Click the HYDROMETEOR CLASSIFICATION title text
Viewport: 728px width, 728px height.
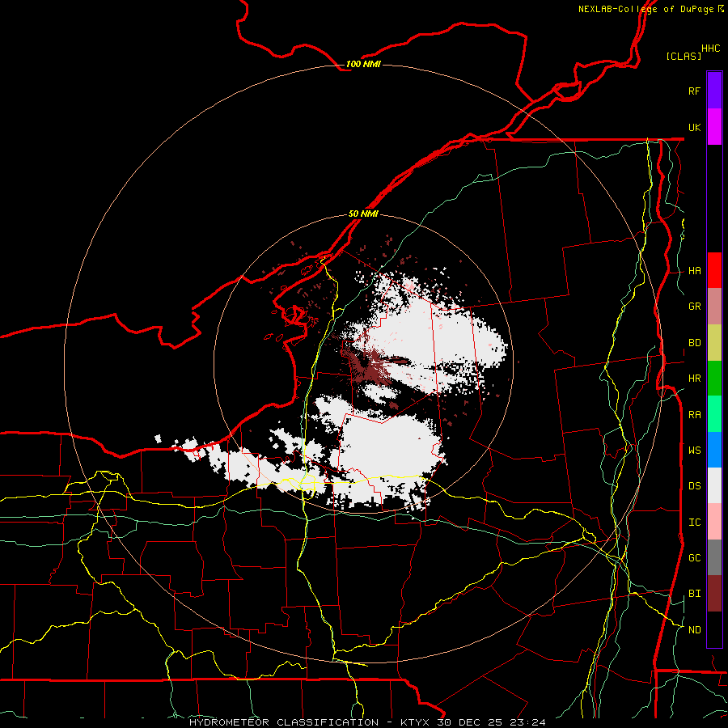(x=284, y=722)
